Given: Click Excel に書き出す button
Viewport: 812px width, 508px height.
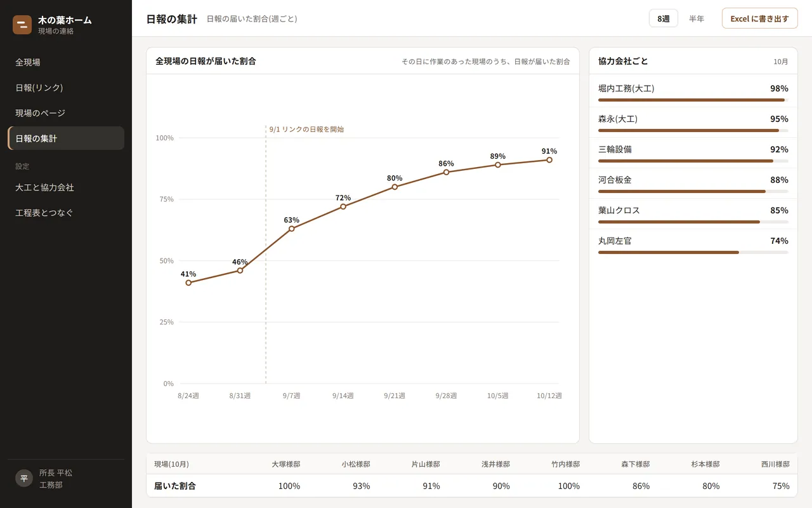Looking at the screenshot, I should point(759,18).
